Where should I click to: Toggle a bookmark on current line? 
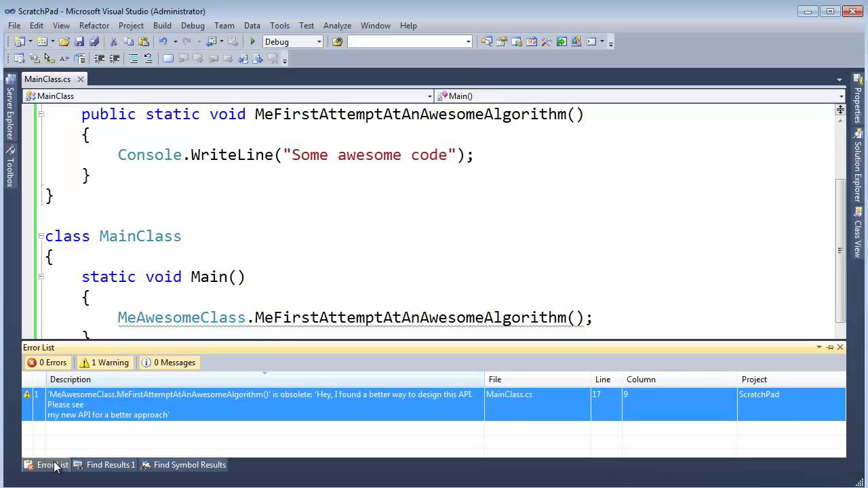pos(168,58)
